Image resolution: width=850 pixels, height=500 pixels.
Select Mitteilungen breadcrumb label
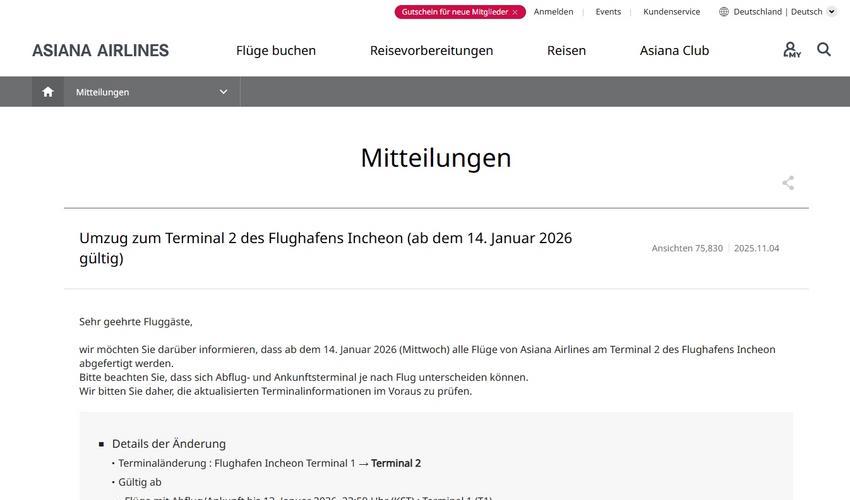[x=103, y=92]
